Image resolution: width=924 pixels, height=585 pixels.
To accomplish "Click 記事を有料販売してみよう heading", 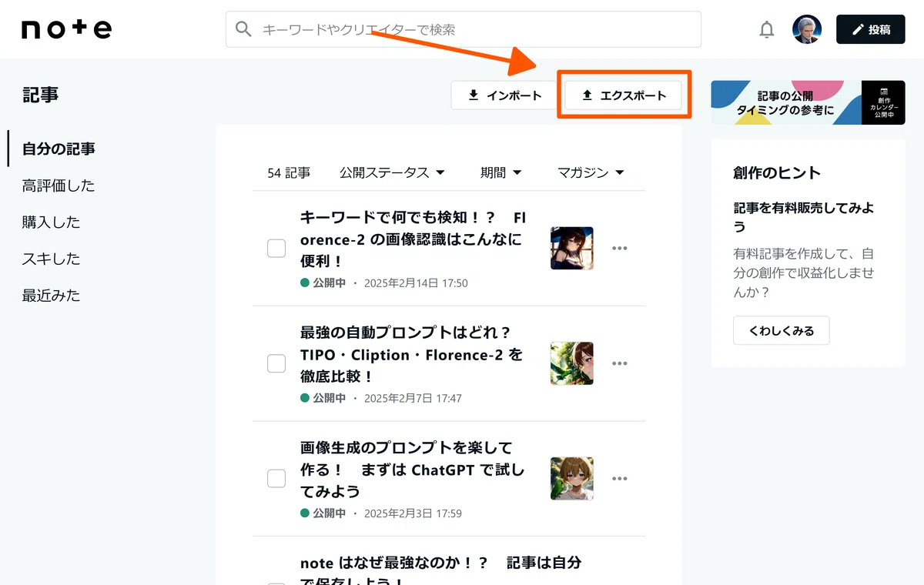I will 804,217.
